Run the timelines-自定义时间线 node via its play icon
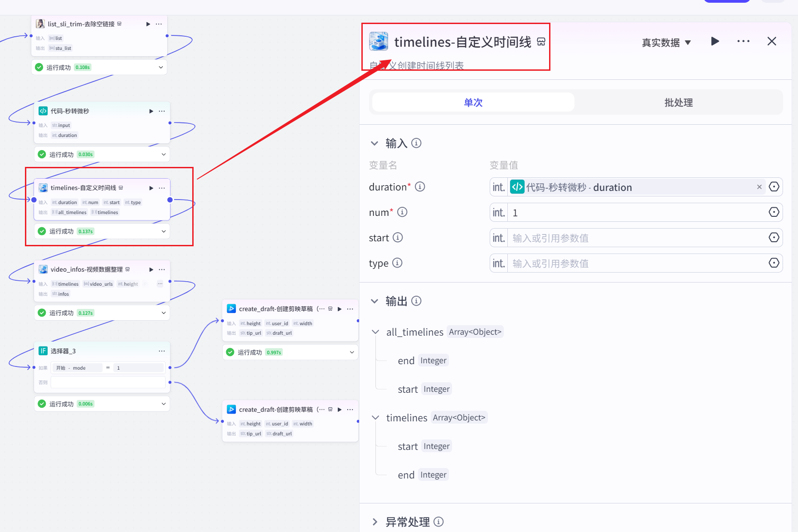This screenshot has height=532, width=798. click(151, 187)
